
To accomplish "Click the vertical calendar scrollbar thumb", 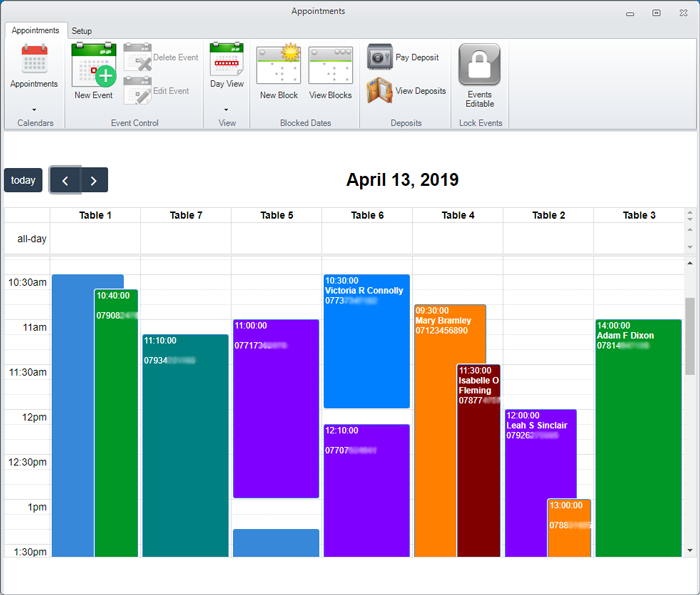I will click(688, 335).
